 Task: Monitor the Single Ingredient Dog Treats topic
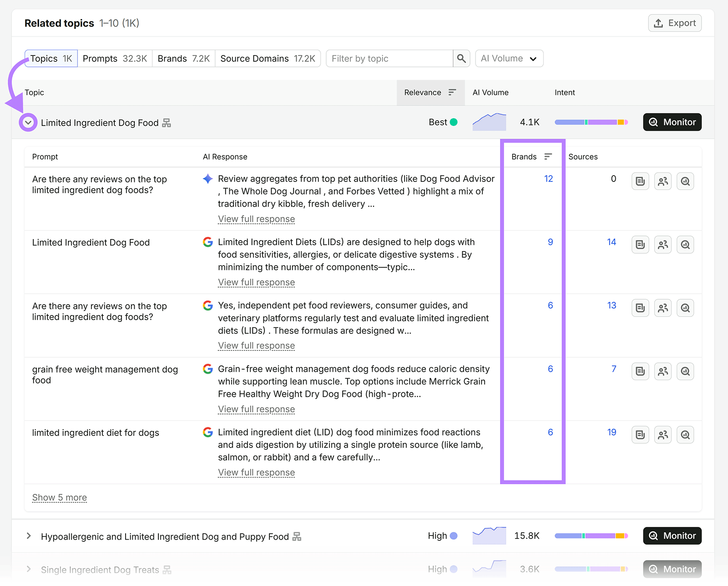tap(672, 569)
